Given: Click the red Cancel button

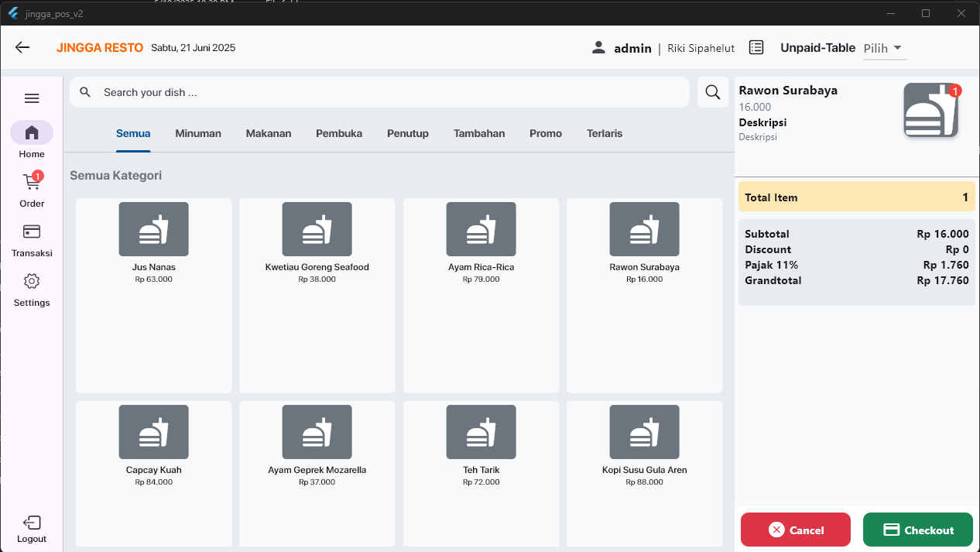Looking at the screenshot, I should [x=796, y=530].
